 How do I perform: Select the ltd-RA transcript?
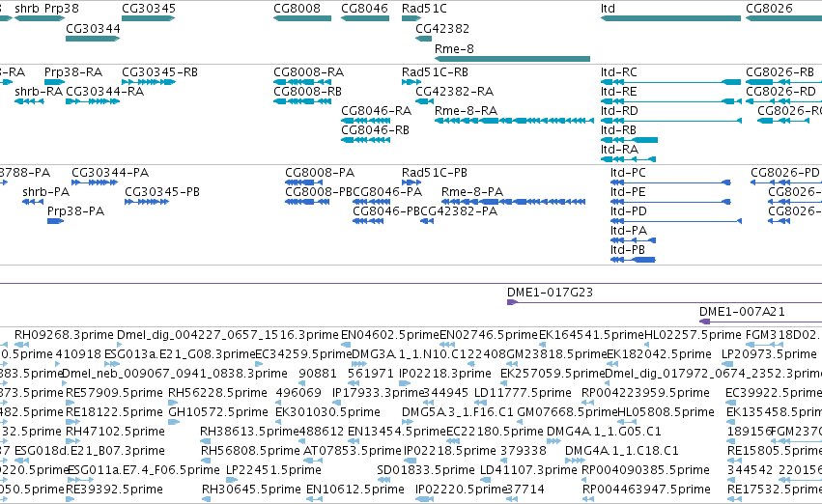pyautogui.click(x=628, y=159)
